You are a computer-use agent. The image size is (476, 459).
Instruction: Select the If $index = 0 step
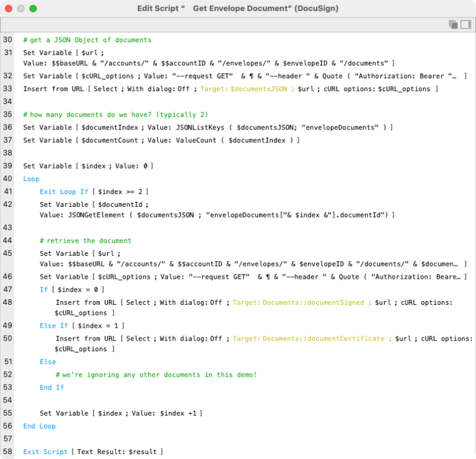[x=72, y=289]
